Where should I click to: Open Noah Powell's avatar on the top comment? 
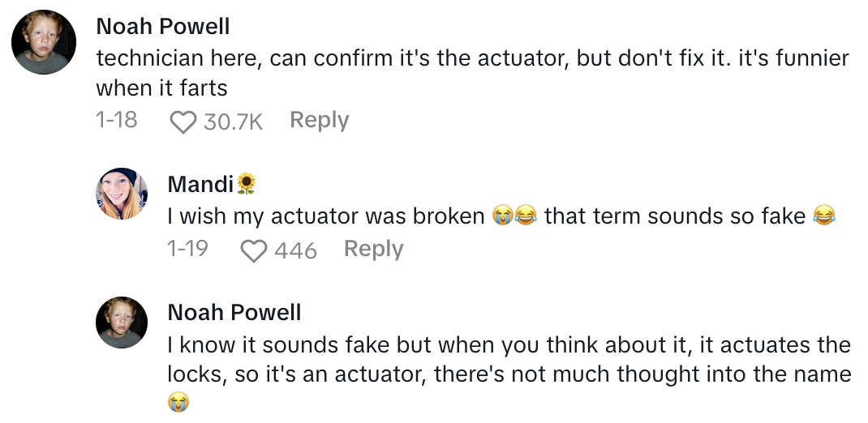tap(45, 44)
